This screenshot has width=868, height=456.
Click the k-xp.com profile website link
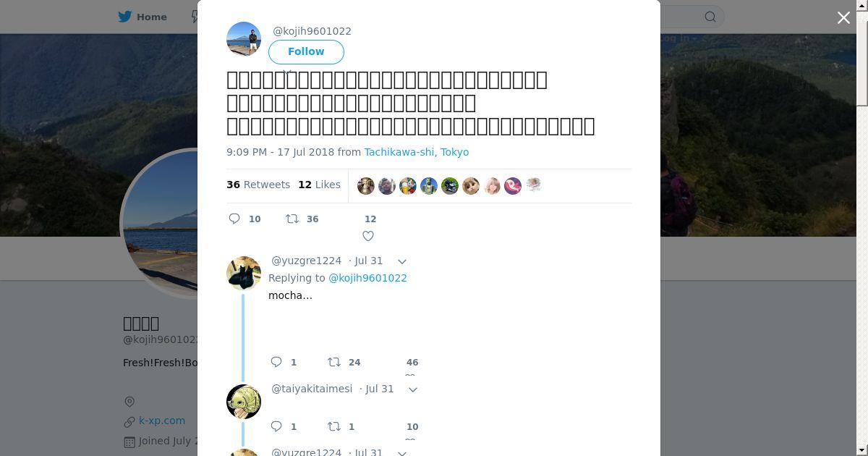(162, 421)
